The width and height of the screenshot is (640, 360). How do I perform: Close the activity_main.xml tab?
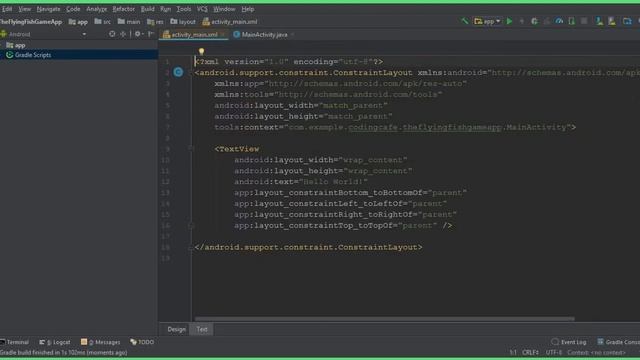click(223, 35)
